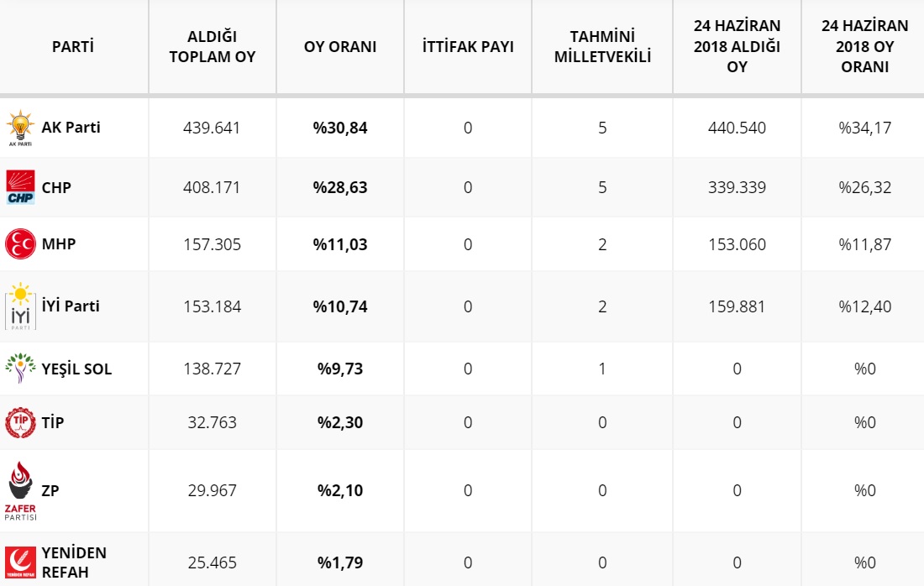Select the 24 HAZİRAN 2018 OY ORANI header
Viewport: 924px width, 586px height.
(864, 46)
